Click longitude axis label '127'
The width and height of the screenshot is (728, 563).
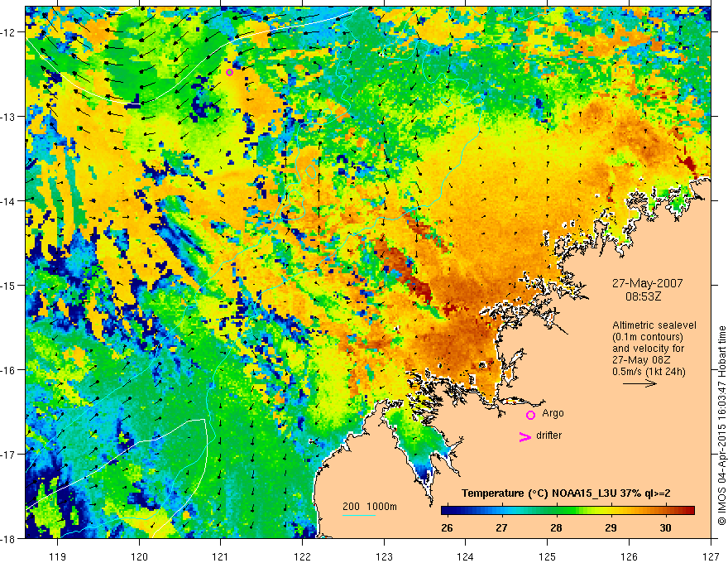coord(711,556)
